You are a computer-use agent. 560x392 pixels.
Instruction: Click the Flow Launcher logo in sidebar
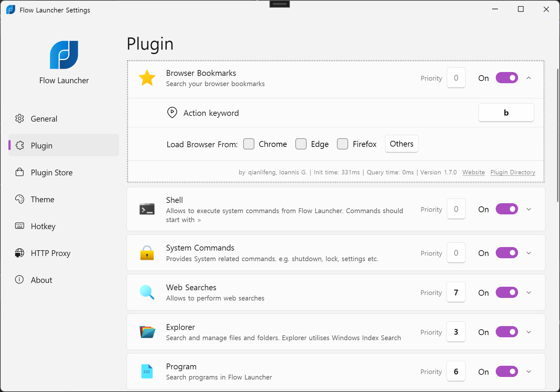coord(64,55)
